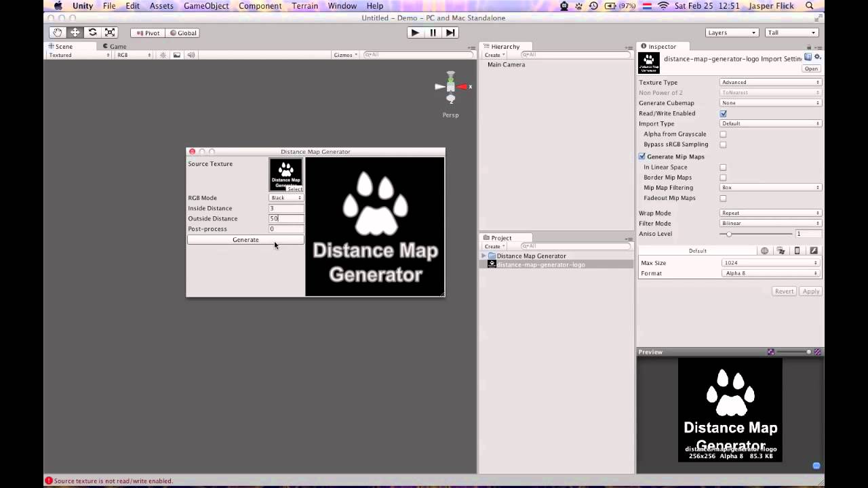Switch to the Game tab
868x488 pixels.
(115, 47)
